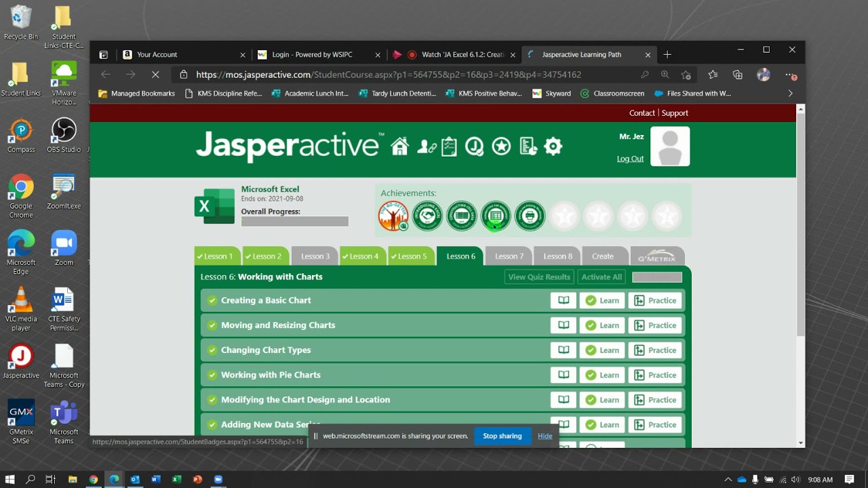The image size is (868, 488).
Task: Click the Excel icon in the taskbar
Action: point(176,479)
